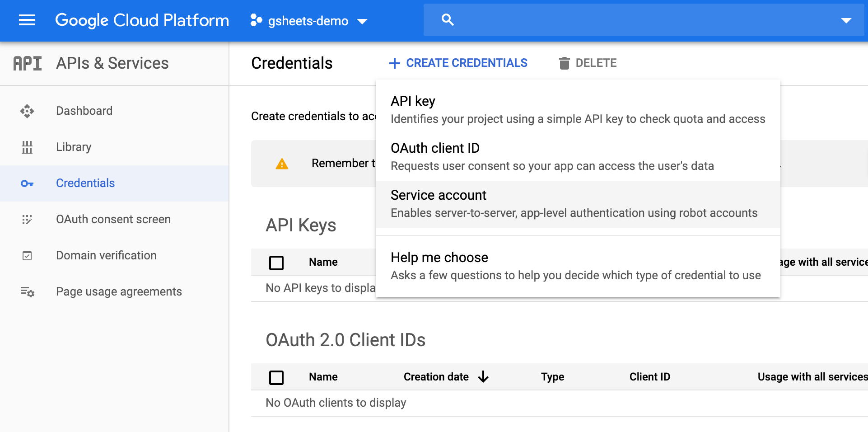Select the Library icon
This screenshot has width=868, height=432.
pos(27,147)
